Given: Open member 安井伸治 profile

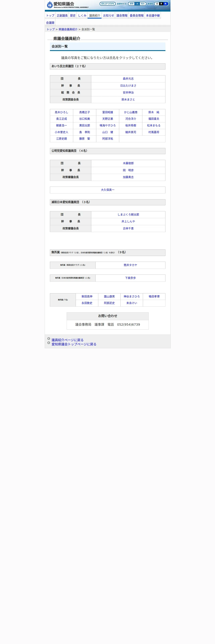Looking at the screenshot, I should point(128,92).
